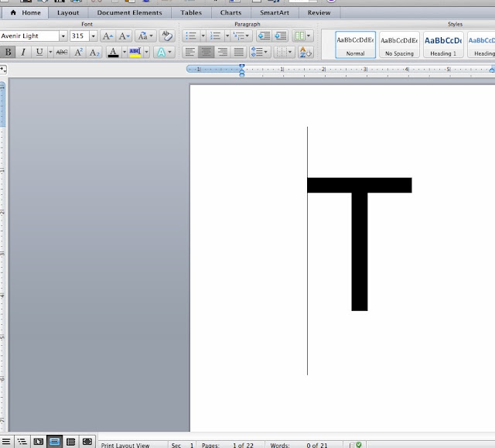Click the Print Layout View status text

125,445
